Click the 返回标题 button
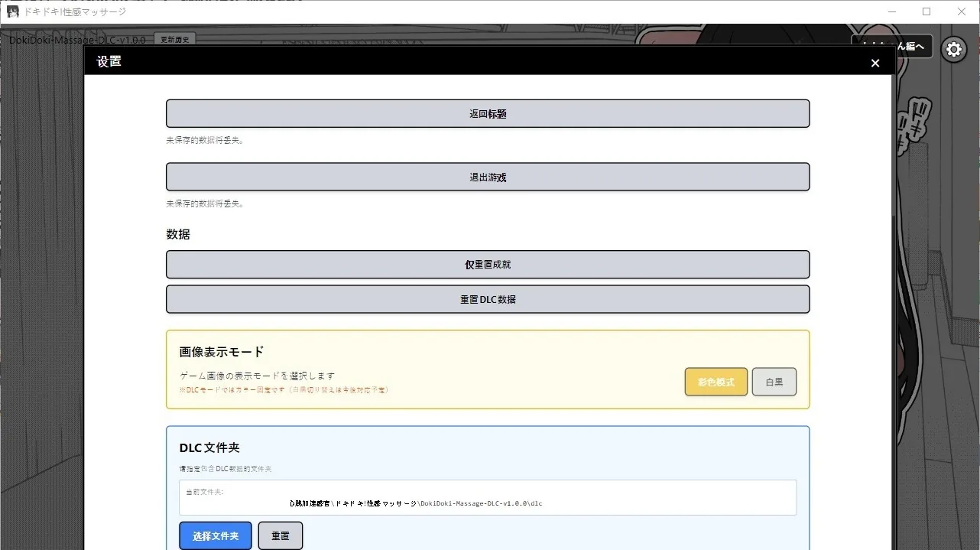This screenshot has width=980, height=550. [488, 113]
